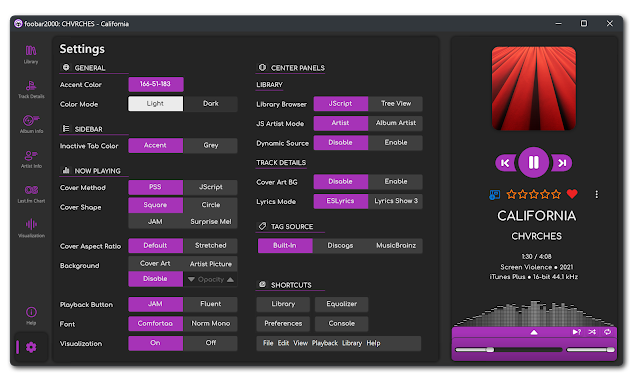
Task: Click the red heart love icon
Action: point(572,194)
